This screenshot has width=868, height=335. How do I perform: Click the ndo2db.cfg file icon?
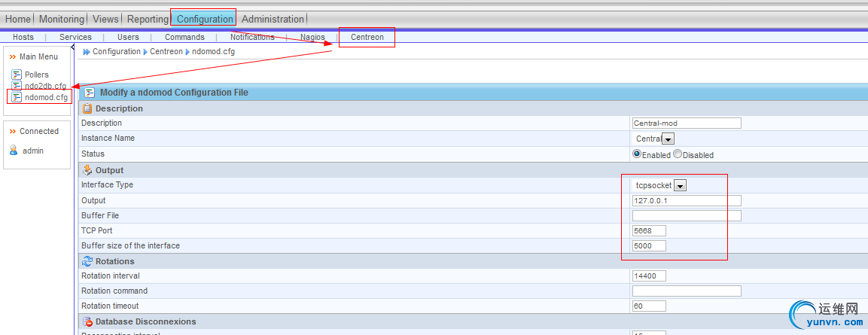17,86
